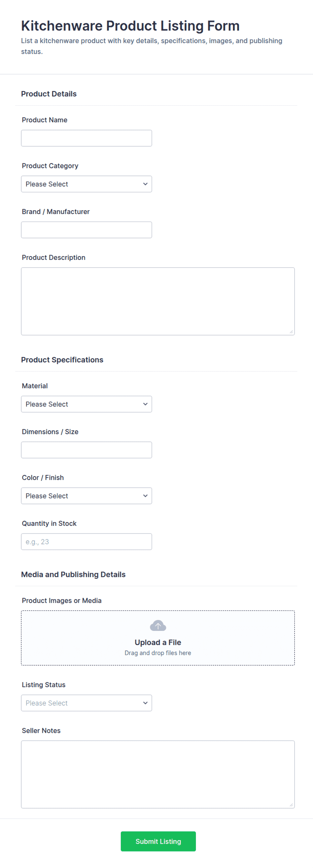Expand the Listing Status select box
The image size is (313, 868).
(86, 703)
